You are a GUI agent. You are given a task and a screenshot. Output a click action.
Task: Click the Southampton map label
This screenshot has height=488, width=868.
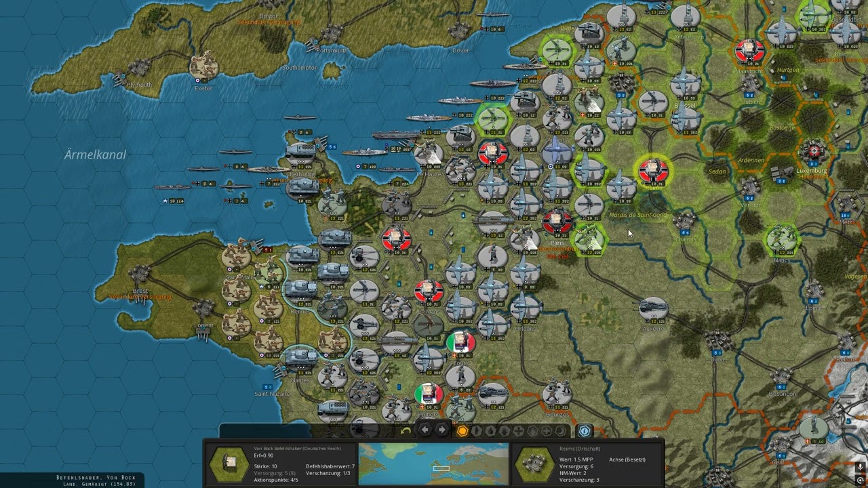(300, 68)
